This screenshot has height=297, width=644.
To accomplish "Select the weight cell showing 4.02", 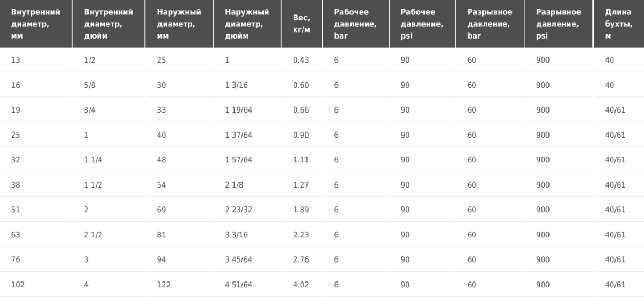I will point(302,285).
